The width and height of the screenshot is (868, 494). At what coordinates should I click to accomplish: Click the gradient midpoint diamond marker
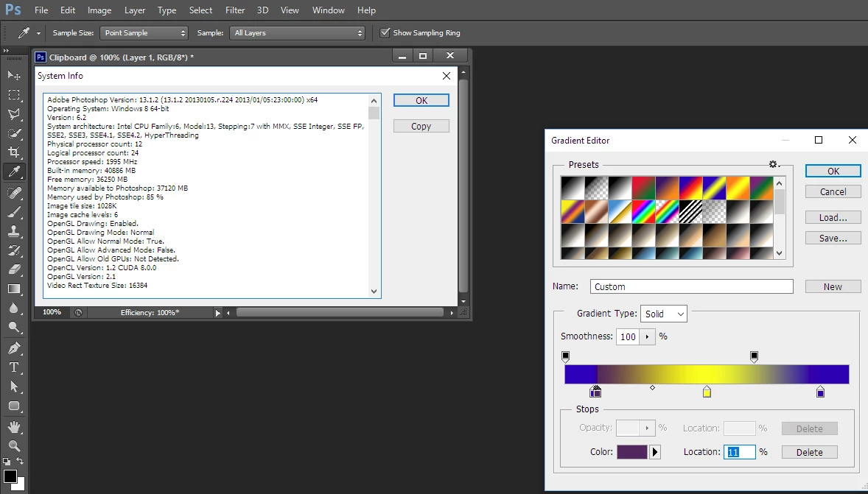pyautogui.click(x=653, y=388)
